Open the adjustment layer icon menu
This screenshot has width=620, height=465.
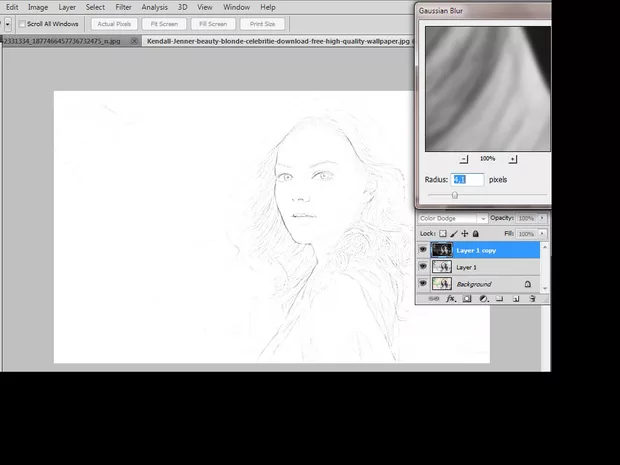click(x=483, y=299)
